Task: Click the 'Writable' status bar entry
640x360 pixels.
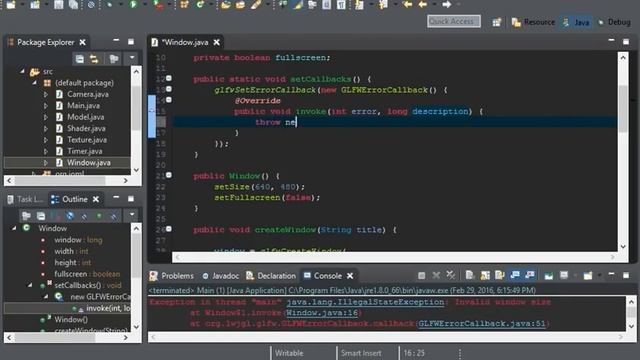Action: (289, 353)
